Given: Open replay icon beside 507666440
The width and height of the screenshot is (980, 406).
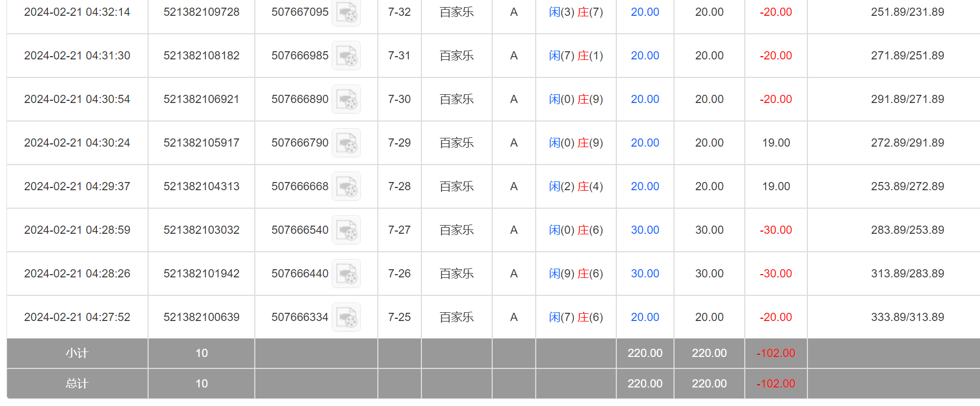Looking at the screenshot, I should 346,274.
